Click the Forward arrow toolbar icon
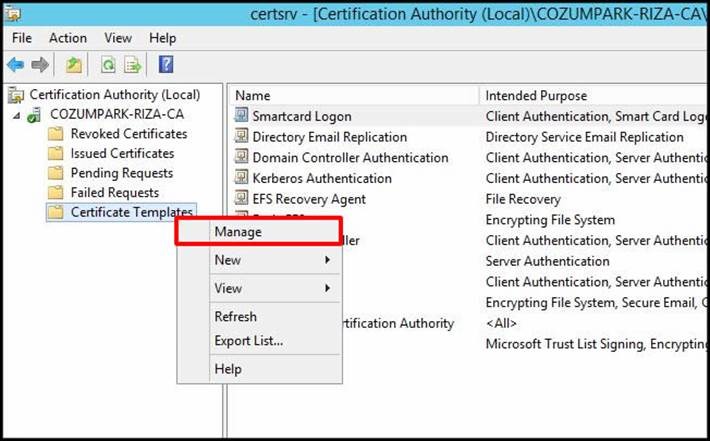Viewport: 710px width, 441px height. pyautogui.click(x=40, y=65)
